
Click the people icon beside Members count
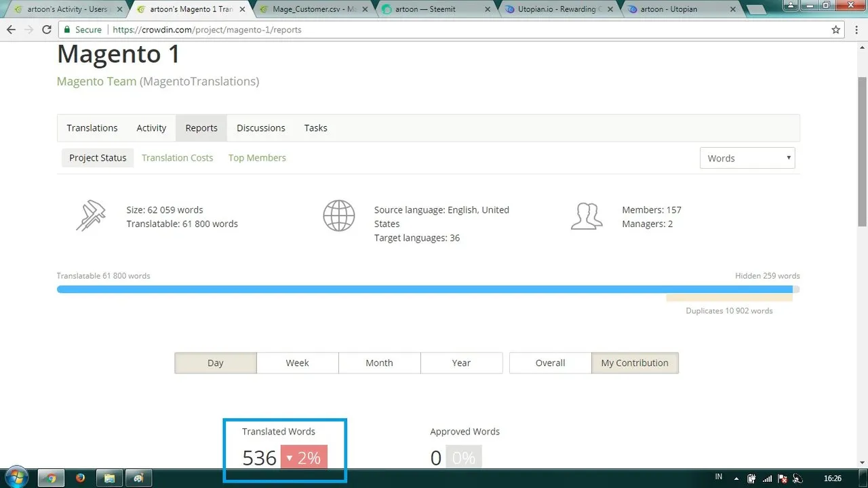tap(587, 216)
